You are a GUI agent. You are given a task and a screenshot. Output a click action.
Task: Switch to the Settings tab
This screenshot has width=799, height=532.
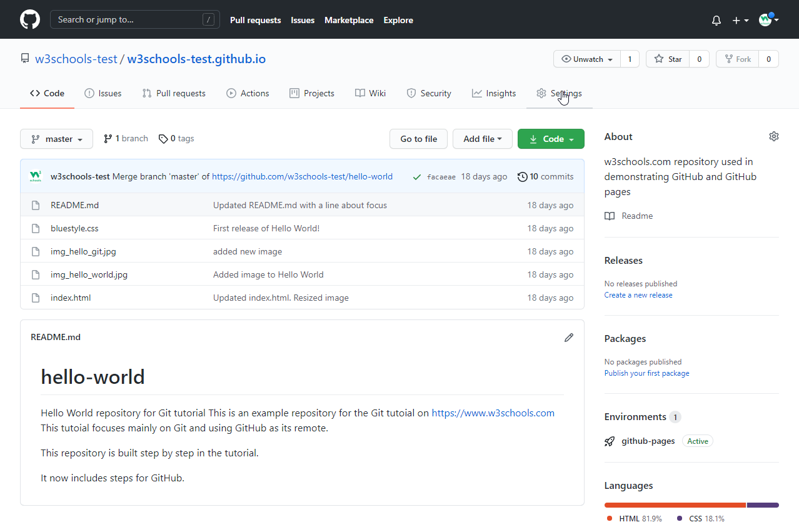point(559,93)
